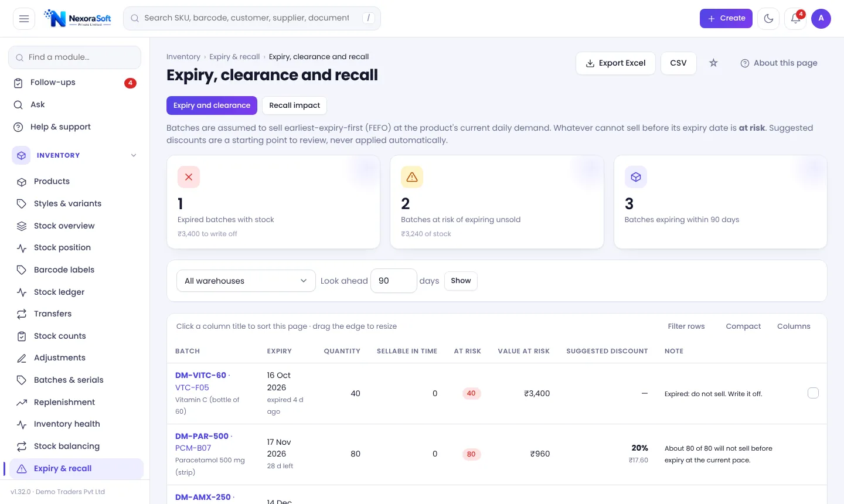Collapse the Inventory section

click(74, 155)
